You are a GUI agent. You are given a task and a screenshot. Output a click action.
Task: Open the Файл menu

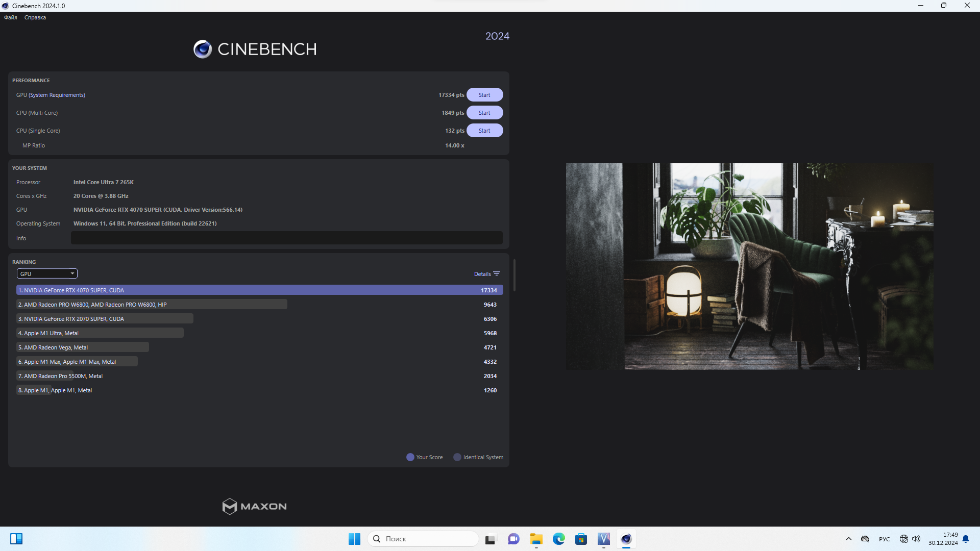[11, 17]
